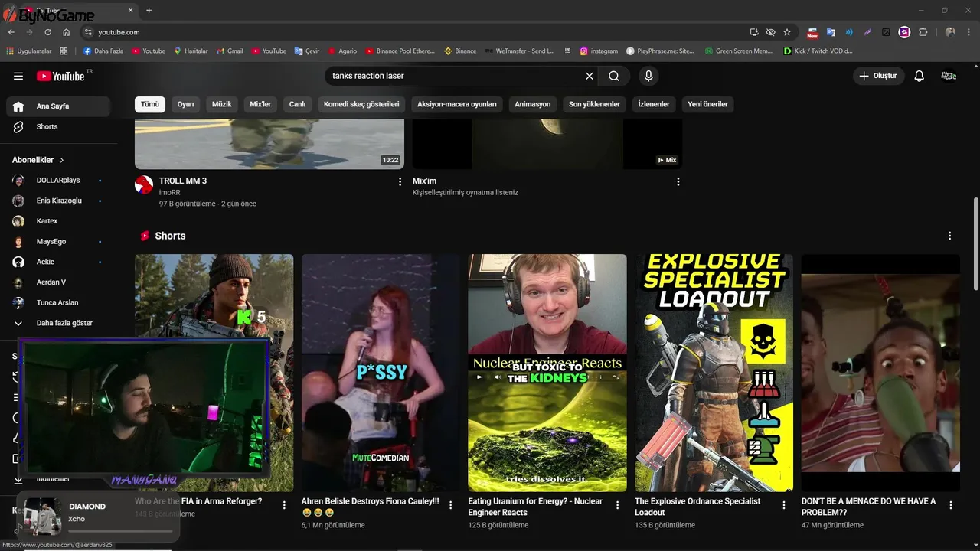The height and width of the screenshot is (551, 980).
Task: Open the Chrome three-dot menu
Action: pos(969,32)
